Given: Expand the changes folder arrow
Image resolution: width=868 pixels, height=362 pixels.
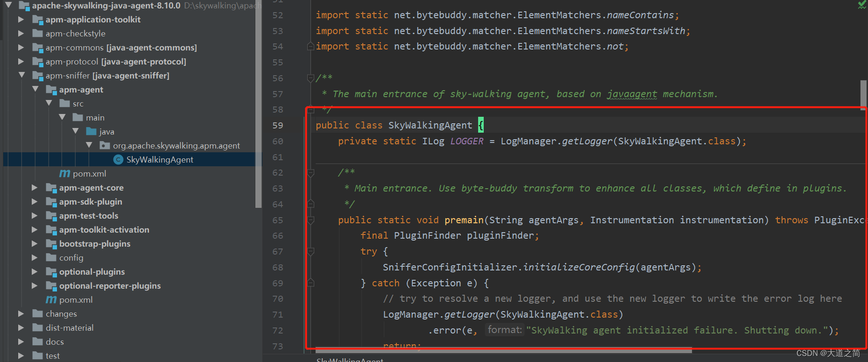Looking at the screenshot, I should [21, 314].
